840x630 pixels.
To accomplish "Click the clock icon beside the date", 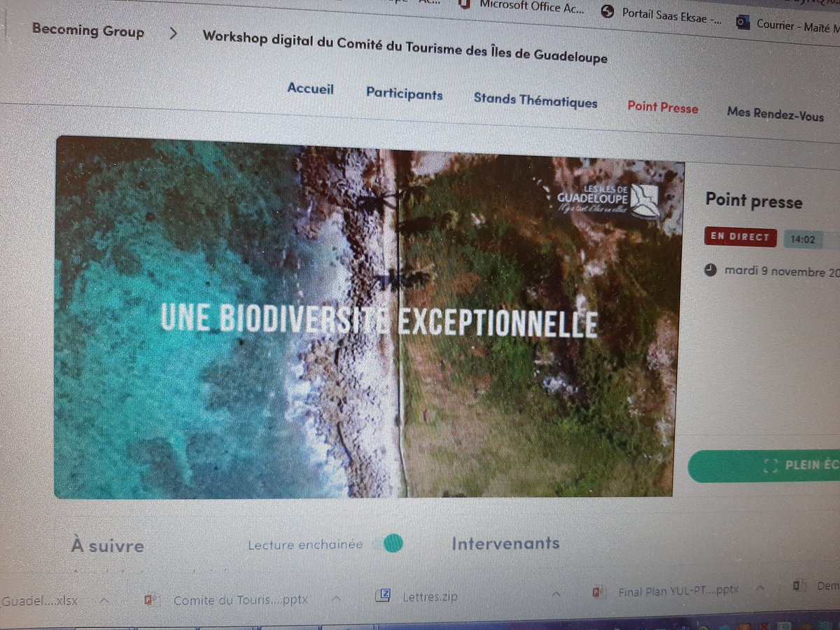I will point(710,269).
